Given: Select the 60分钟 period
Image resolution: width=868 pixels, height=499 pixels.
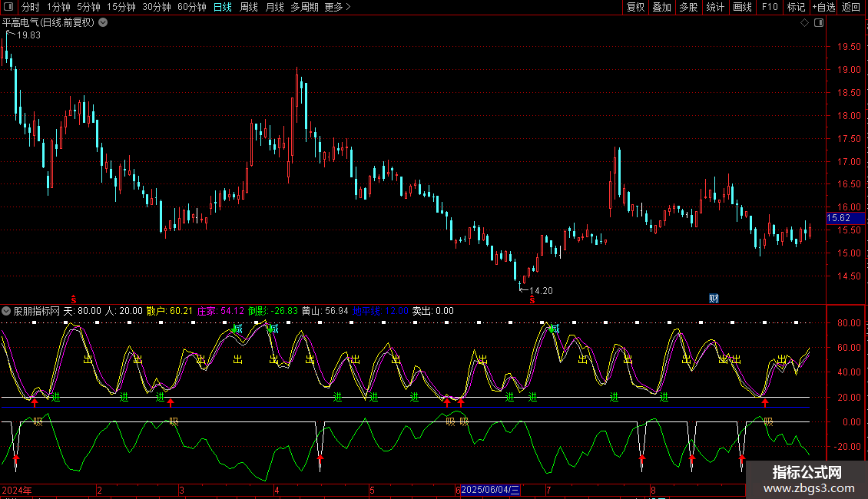Looking at the screenshot, I should [x=191, y=7].
